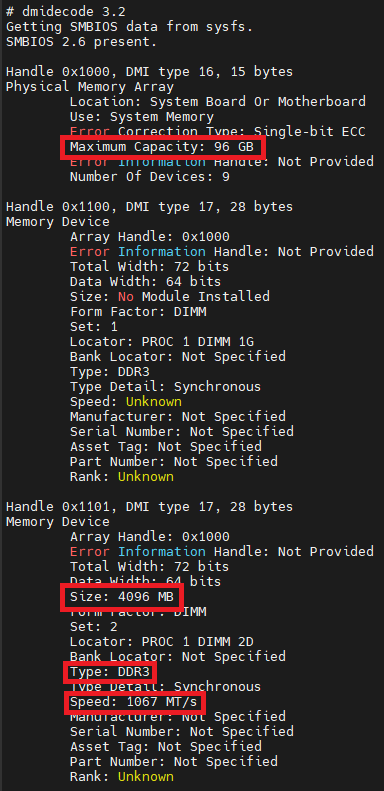The height and width of the screenshot is (791, 384).
Task: Click the 'Handle 0x1101, DMI type 17' line
Action: coord(149,507)
